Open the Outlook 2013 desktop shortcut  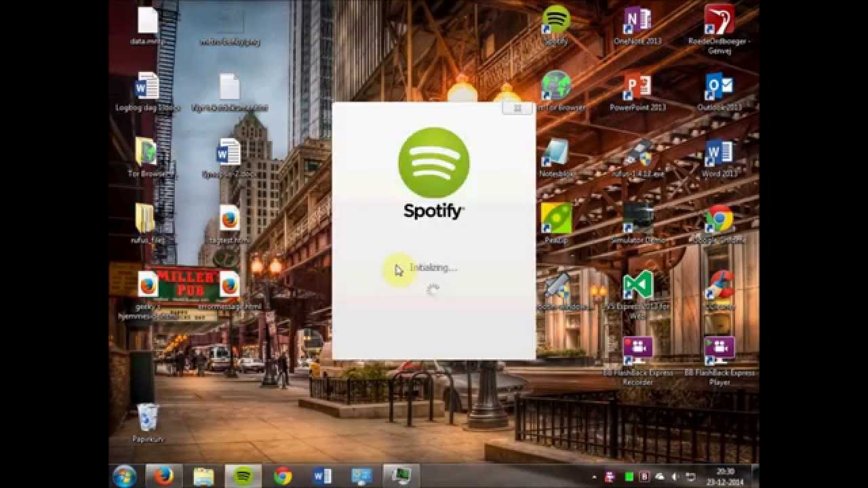719,91
